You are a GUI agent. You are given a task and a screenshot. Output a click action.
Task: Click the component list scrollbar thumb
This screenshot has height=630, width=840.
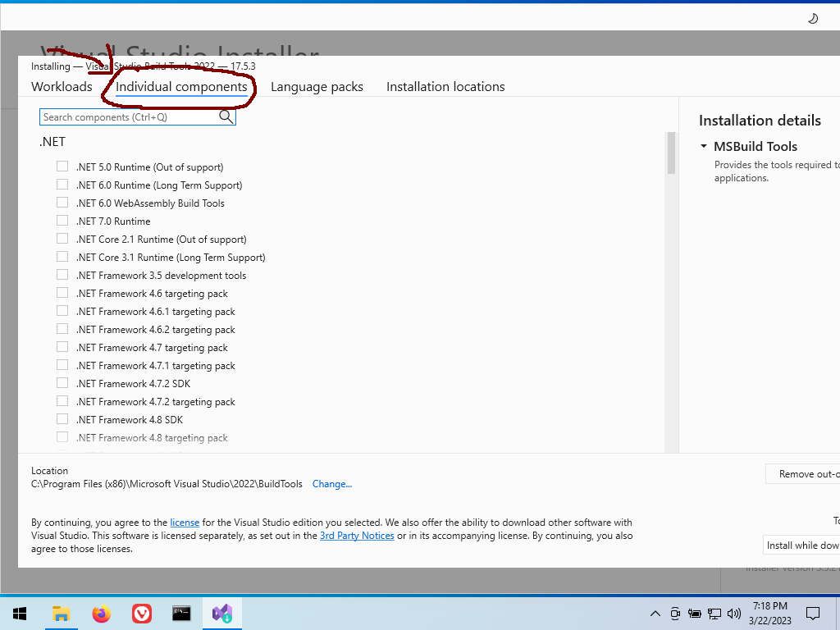[671, 153]
